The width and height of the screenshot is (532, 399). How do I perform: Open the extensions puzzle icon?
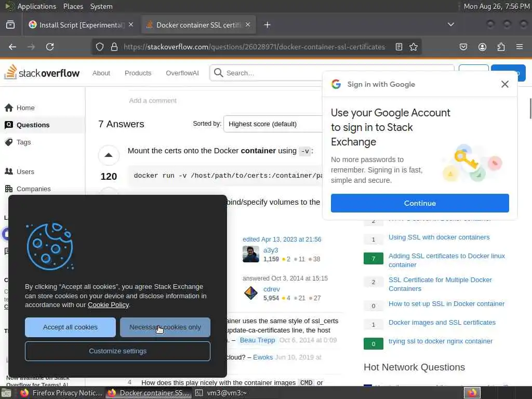(x=501, y=47)
